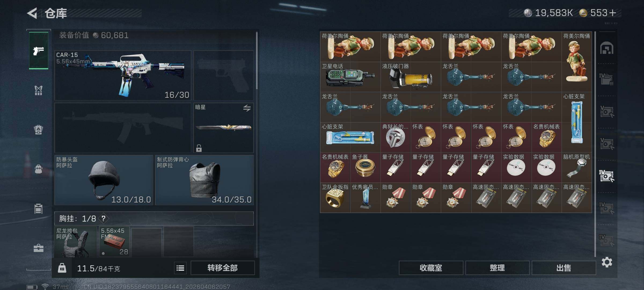The width and height of the screenshot is (644, 290).
Task: Open the 收藏室 collection room
Action: click(x=431, y=268)
